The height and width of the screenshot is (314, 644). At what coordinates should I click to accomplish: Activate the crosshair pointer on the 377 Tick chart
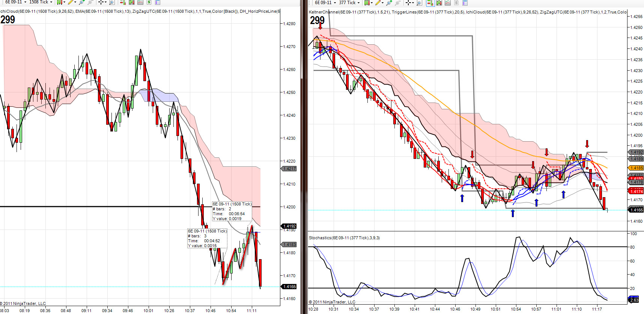(x=409, y=3)
